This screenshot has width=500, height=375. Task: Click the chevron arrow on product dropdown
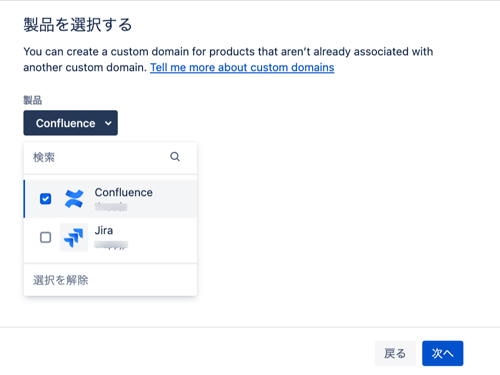pyautogui.click(x=108, y=123)
